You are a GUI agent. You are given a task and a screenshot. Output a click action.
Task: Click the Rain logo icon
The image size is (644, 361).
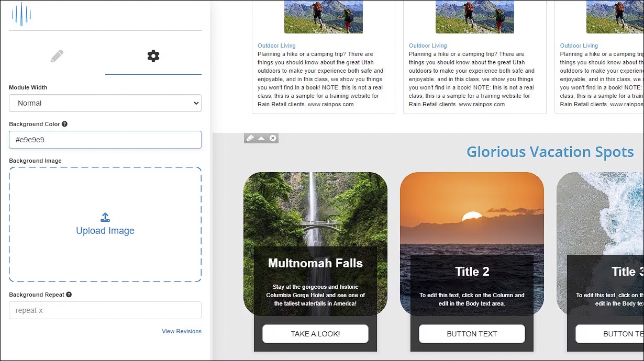pyautogui.click(x=21, y=14)
